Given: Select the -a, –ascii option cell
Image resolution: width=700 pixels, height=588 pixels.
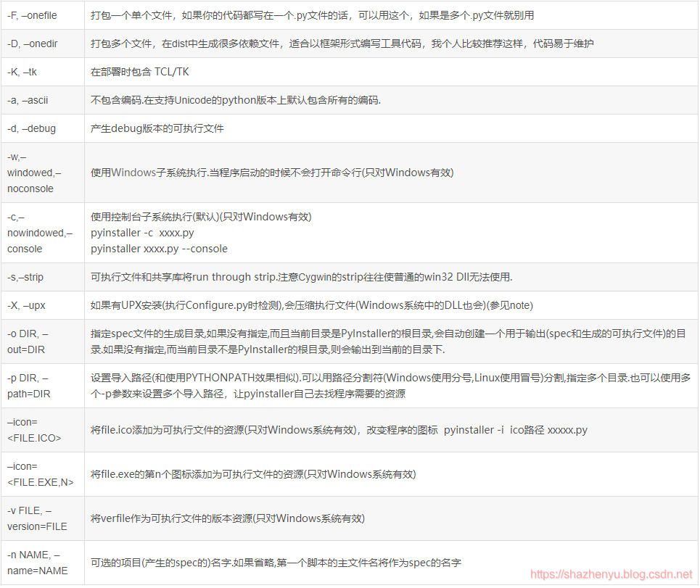Looking at the screenshot, I should coord(42,100).
